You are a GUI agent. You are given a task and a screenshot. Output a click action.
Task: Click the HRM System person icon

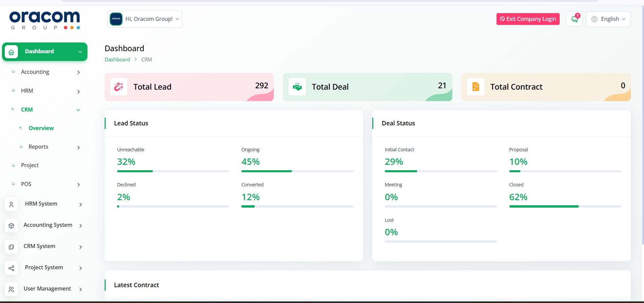11,204
